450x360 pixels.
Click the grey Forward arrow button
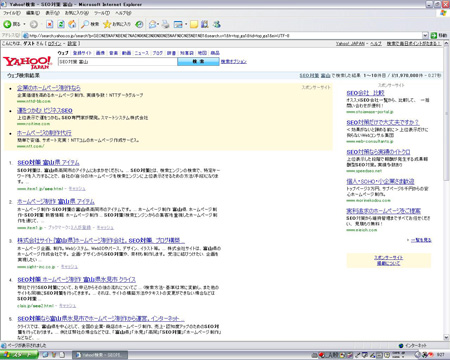[34, 24]
